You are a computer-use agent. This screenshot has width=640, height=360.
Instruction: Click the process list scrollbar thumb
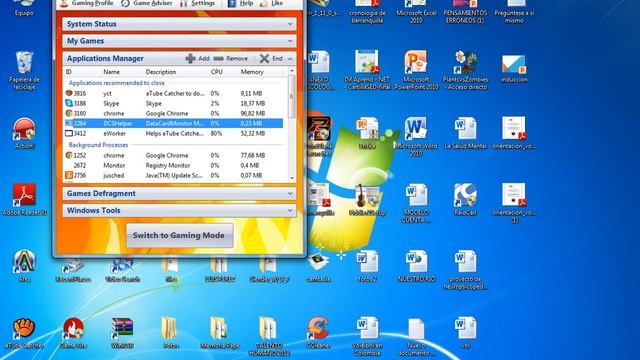coord(292,96)
